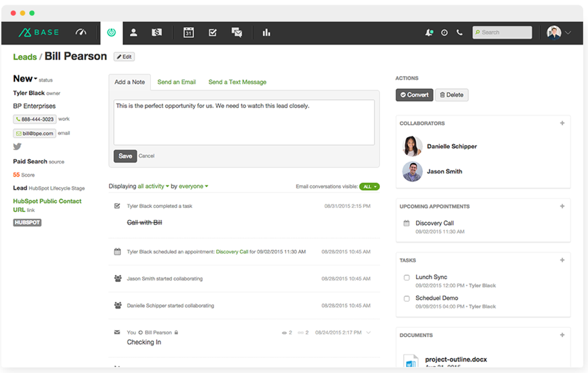Open the user profile menu arrow

coord(568,33)
